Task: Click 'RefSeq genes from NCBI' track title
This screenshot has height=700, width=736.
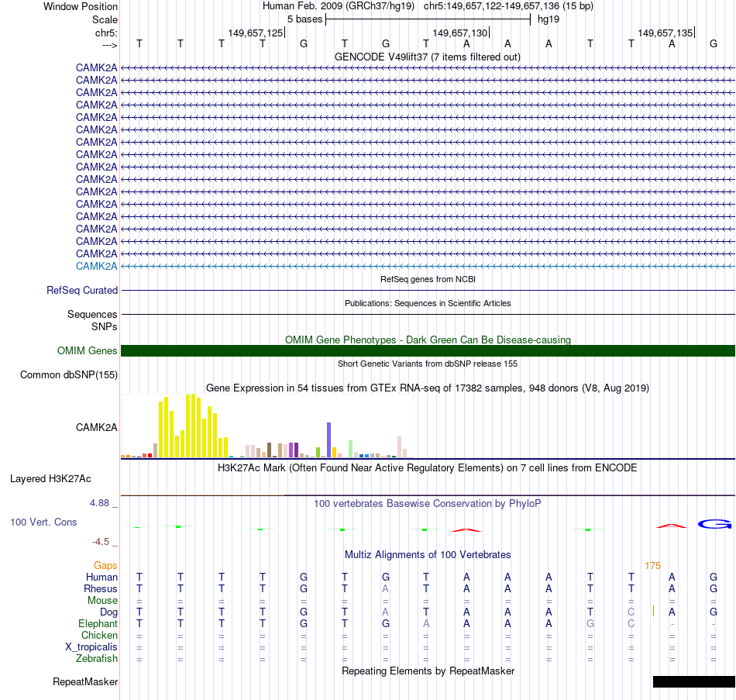Action: click(428, 279)
